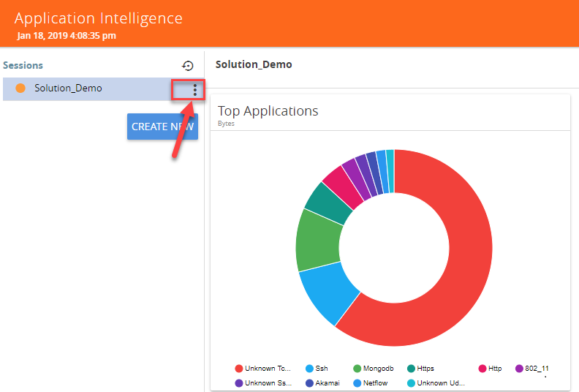Click the session history refresh icon

(x=188, y=66)
